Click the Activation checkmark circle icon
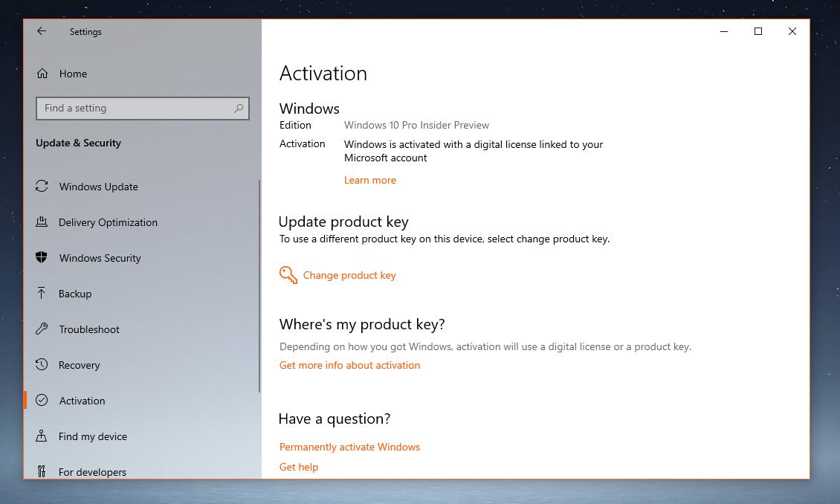 pyautogui.click(x=42, y=400)
